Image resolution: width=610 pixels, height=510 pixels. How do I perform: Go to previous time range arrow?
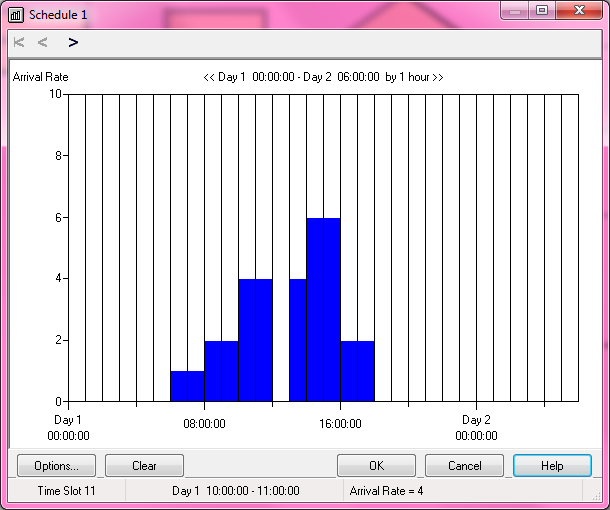[42, 42]
